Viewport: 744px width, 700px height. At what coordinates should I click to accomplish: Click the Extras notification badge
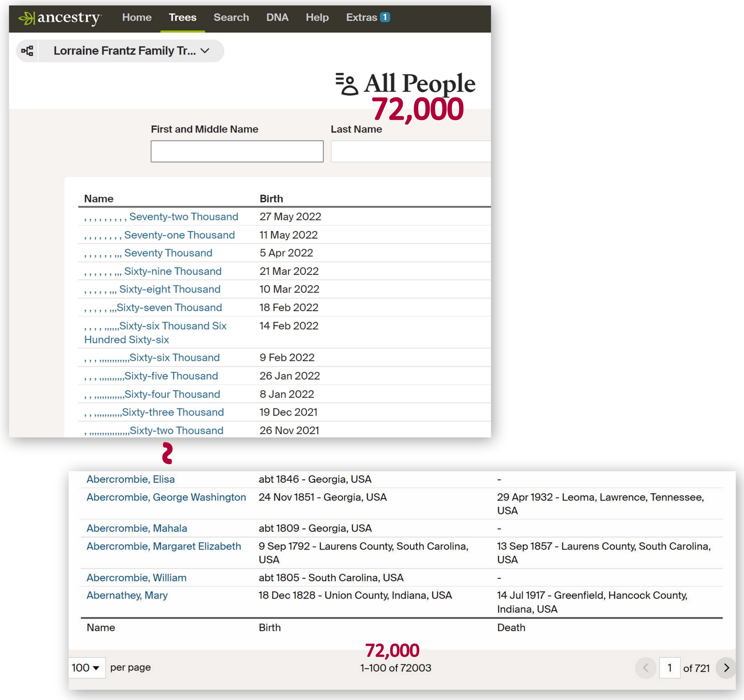pos(385,17)
